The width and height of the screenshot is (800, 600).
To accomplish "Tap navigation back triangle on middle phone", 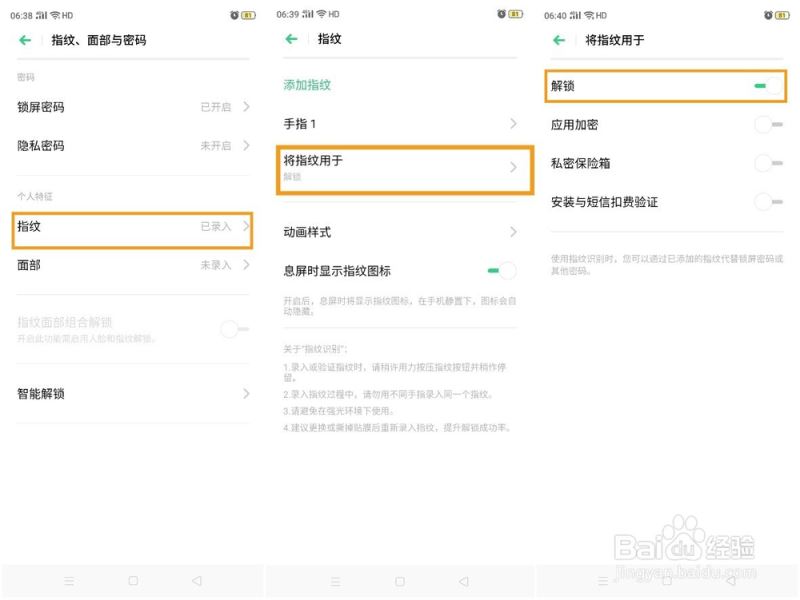I will tap(464, 581).
